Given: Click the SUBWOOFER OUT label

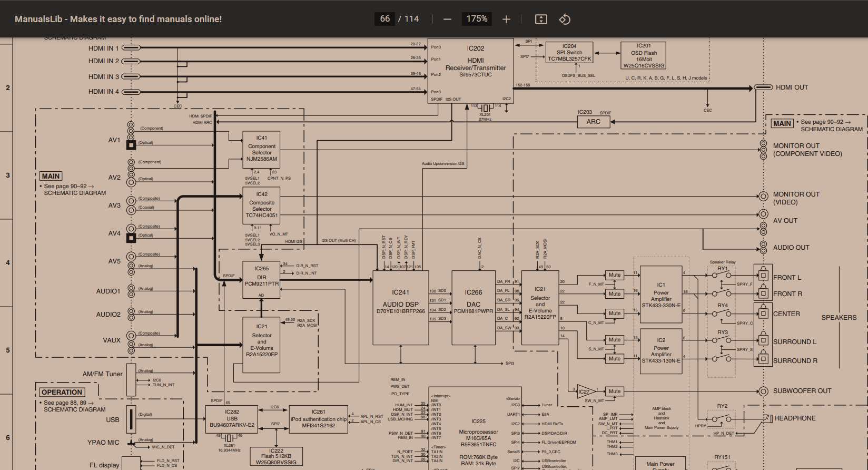Looking at the screenshot, I should tap(802, 391).
